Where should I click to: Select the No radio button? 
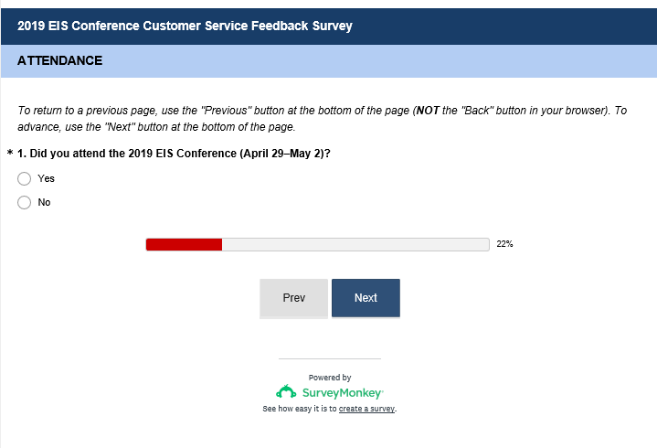(24, 203)
